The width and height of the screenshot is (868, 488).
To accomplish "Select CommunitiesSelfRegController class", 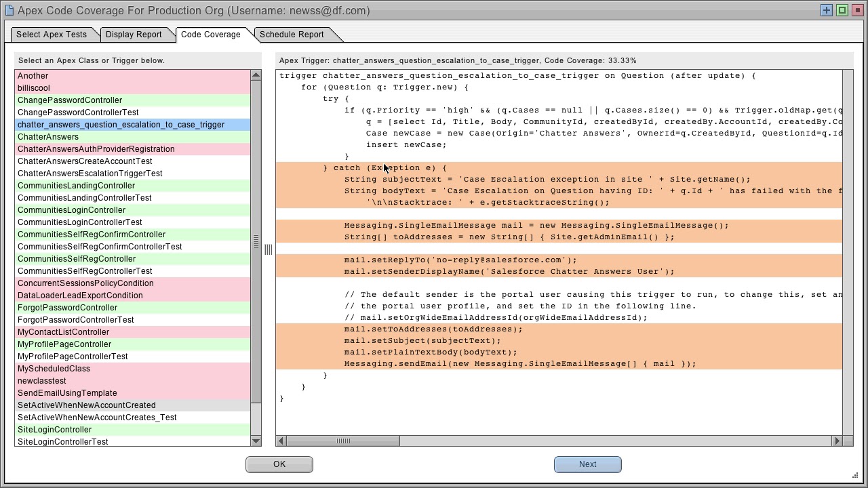I will (x=133, y=259).
